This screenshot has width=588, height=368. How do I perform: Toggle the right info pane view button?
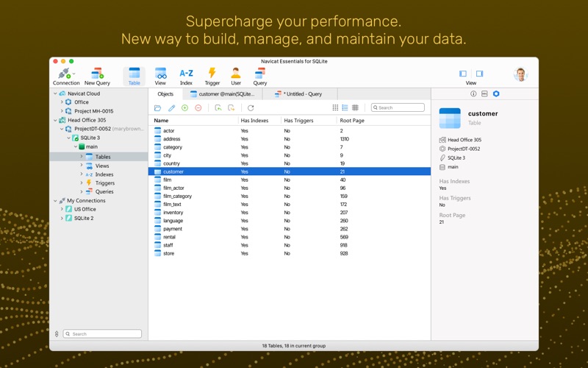[480, 74]
